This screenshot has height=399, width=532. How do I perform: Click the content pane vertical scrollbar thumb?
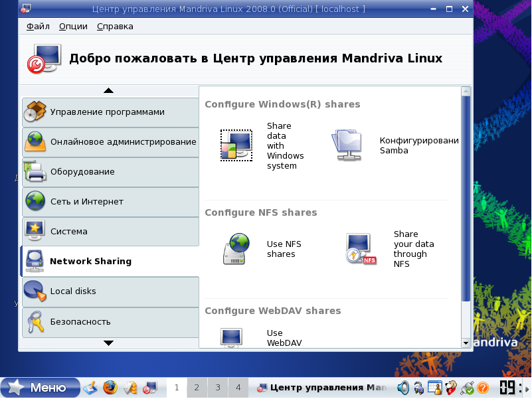click(x=466, y=199)
